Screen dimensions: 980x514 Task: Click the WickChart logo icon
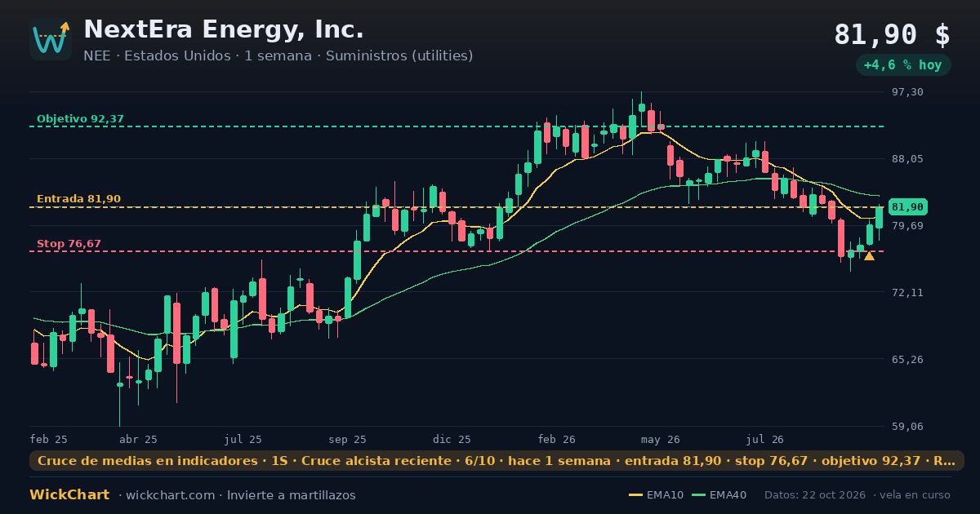pyautogui.click(x=51, y=39)
